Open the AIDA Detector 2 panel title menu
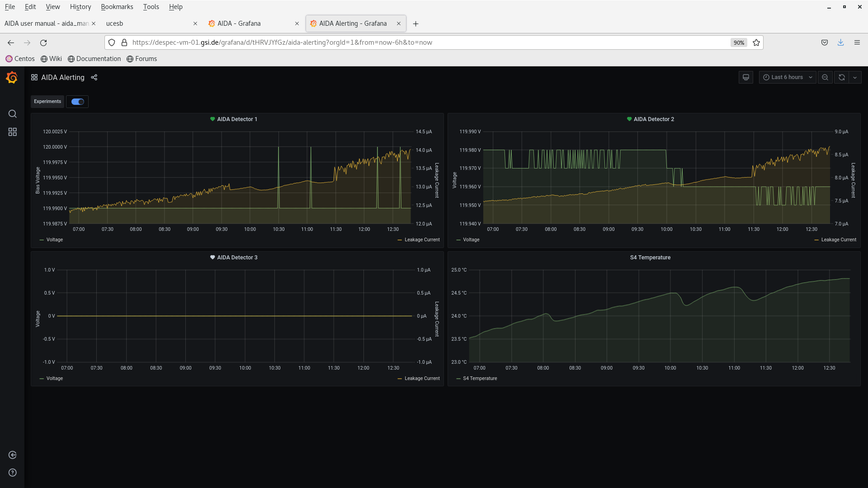This screenshot has width=868, height=488. point(654,119)
